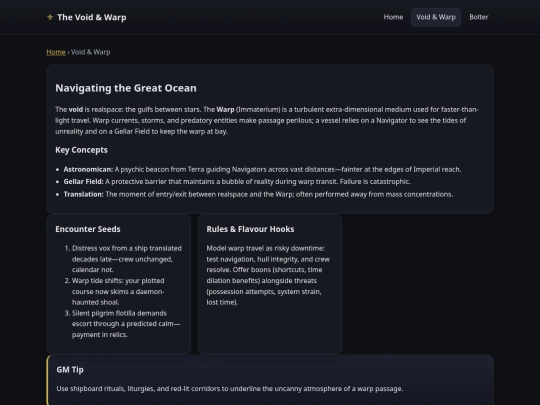
Task: Select the Gellar Field list entry
Action: pos(237,181)
